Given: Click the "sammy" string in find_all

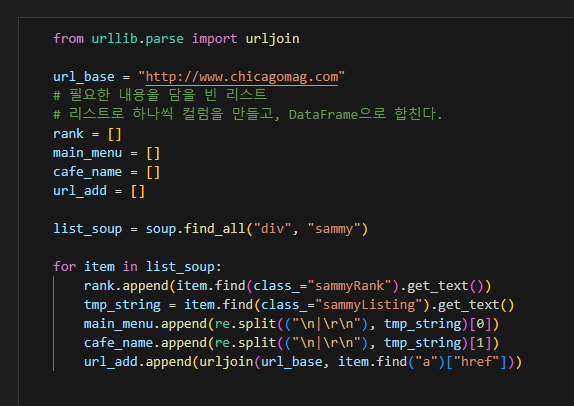Looking at the screenshot, I should click(x=334, y=229).
